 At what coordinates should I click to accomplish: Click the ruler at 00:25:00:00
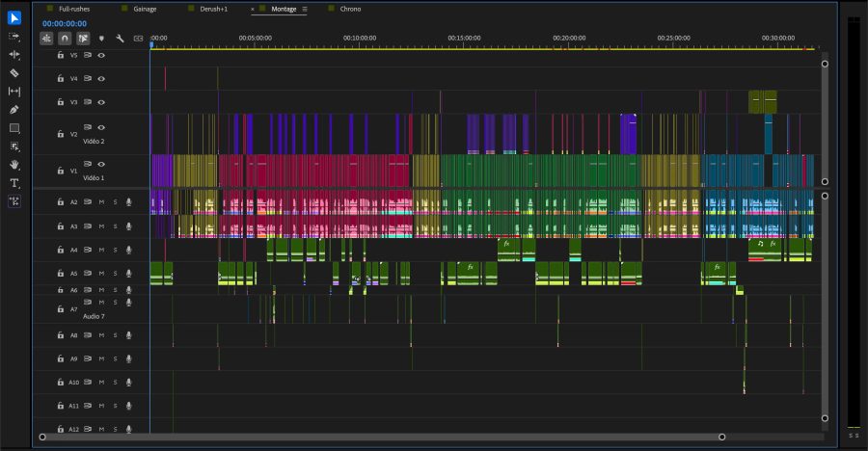click(x=674, y=39)
